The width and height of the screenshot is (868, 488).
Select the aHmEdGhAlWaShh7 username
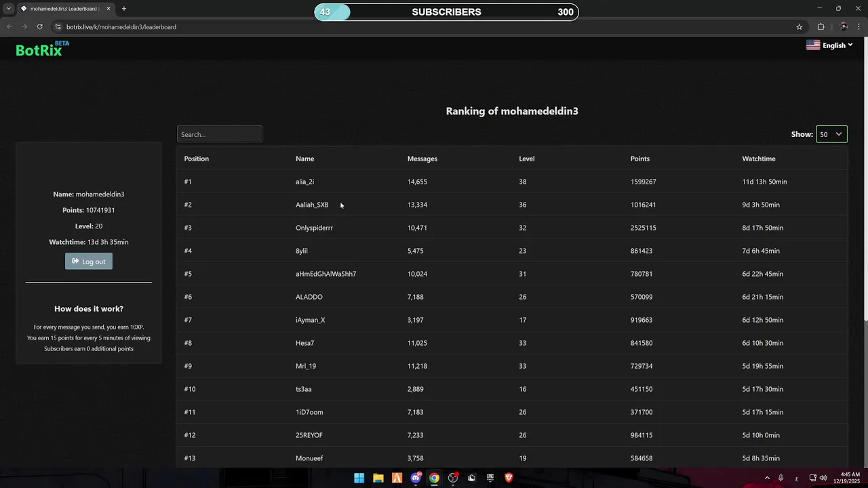[325, 274]
